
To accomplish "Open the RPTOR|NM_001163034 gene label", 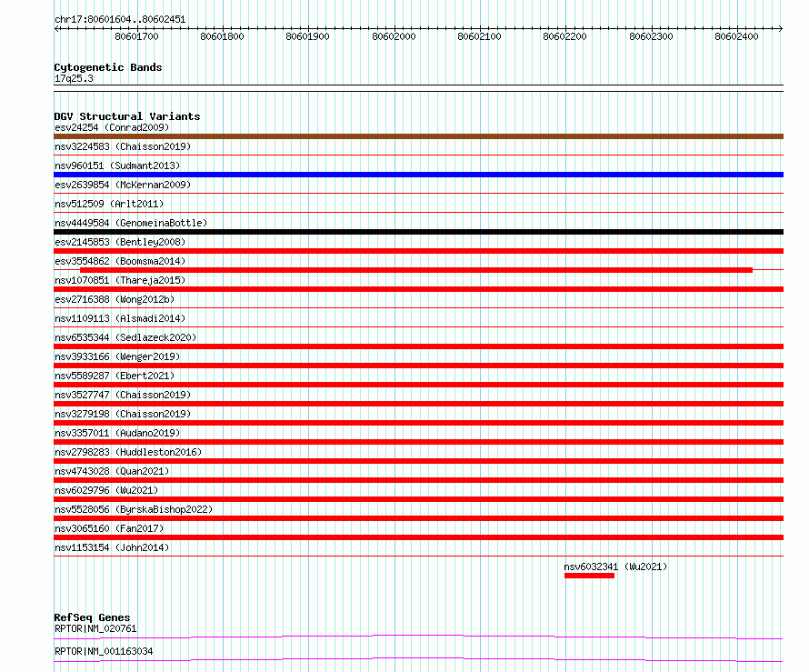I will pyautogui.click(x=104, y=651).
